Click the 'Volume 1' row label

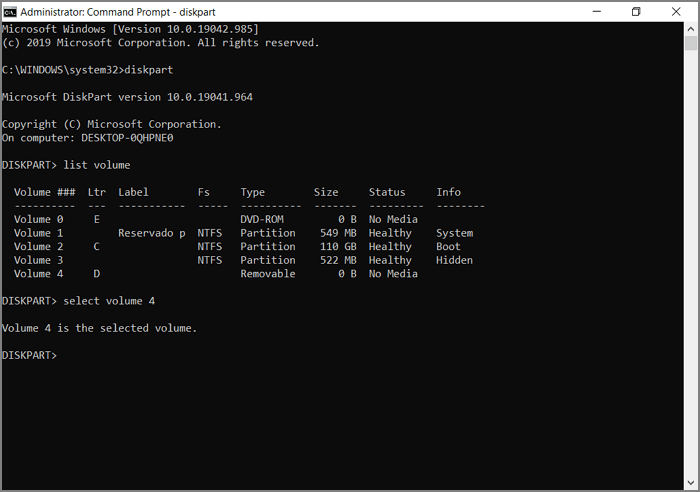(x=38, y=233)
